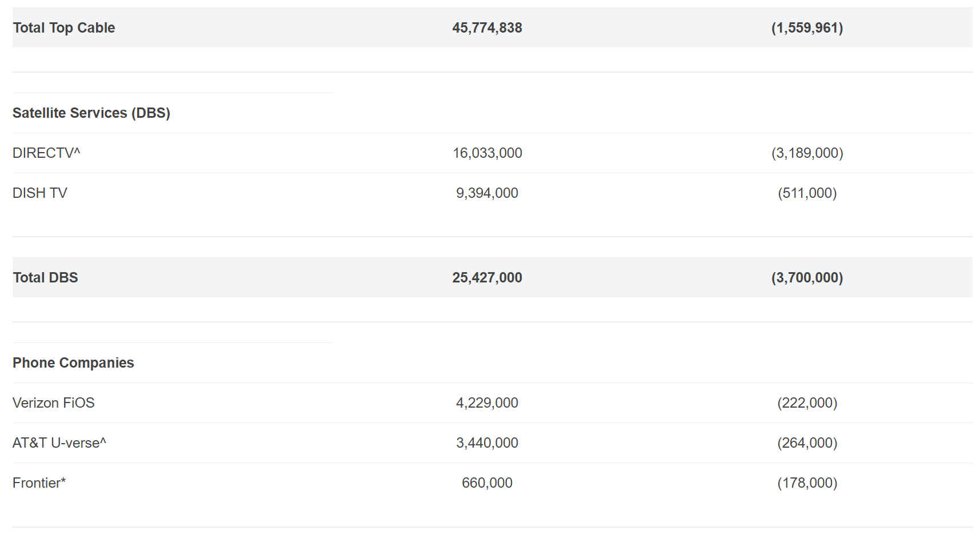The width and height of the screenshot is (980, 534).
Task: Click the (1,559,961) net loss figure
Action: coord(807,28)
